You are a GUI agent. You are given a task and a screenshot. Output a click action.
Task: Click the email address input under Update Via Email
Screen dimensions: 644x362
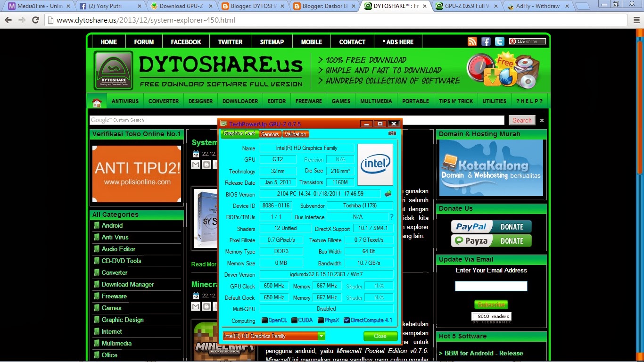tap(491, 286)
